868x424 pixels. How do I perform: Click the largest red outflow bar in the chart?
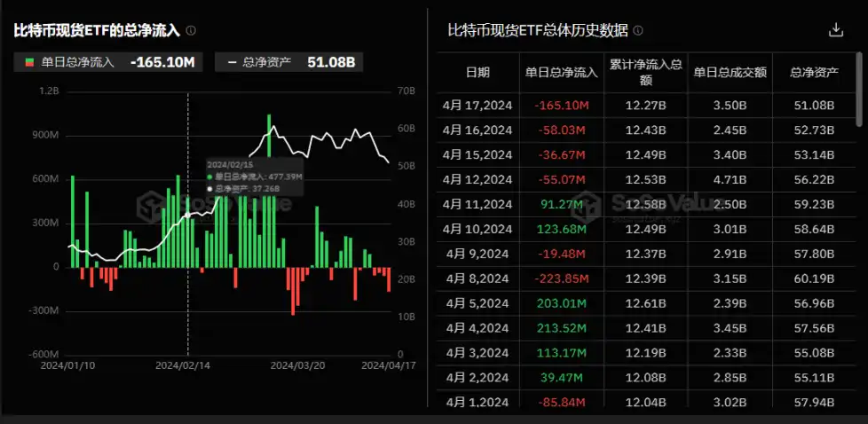tap(293, 291)
